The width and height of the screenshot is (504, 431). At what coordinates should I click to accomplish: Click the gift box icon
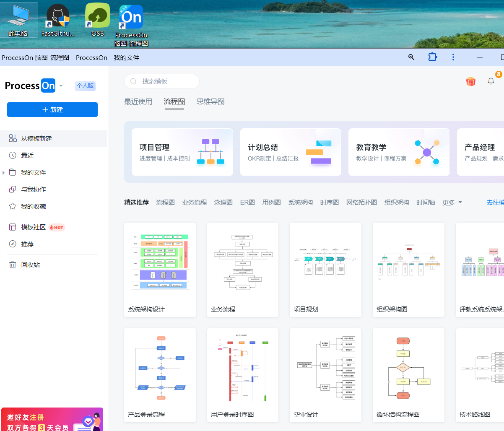click(470, 81)
